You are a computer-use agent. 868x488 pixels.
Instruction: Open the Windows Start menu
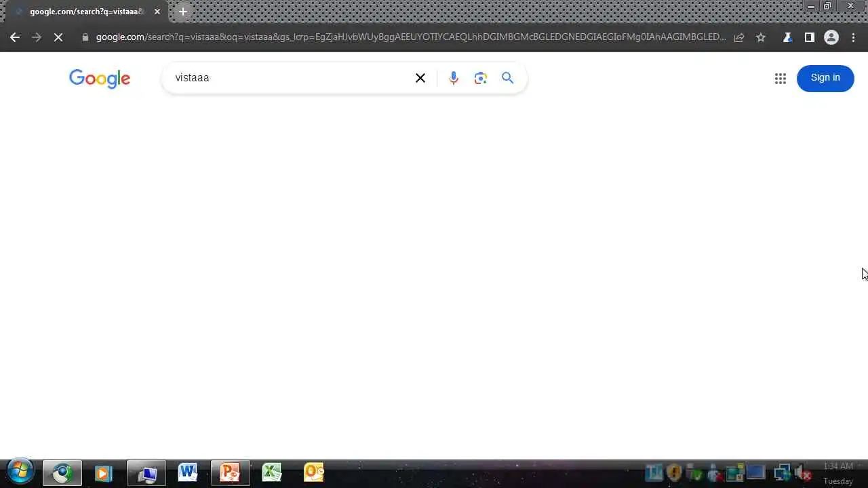coord(20,472)
